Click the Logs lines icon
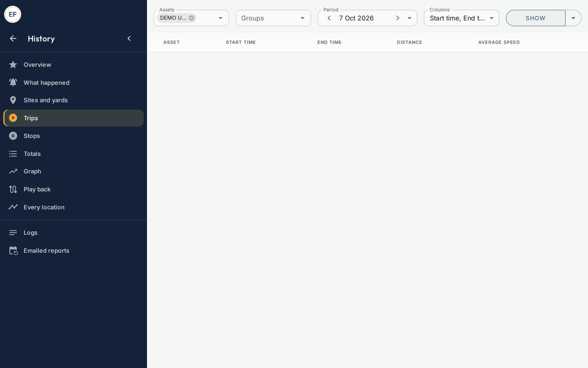 [x=13, y=233]
